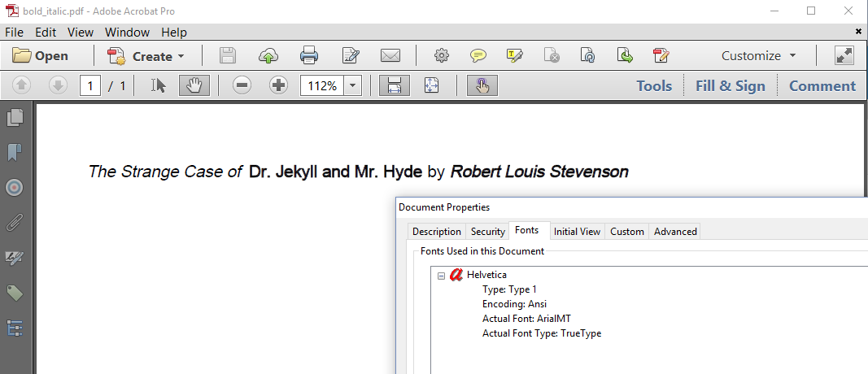Open the Comment pane
Screen dimensions: 868x374
822,86
